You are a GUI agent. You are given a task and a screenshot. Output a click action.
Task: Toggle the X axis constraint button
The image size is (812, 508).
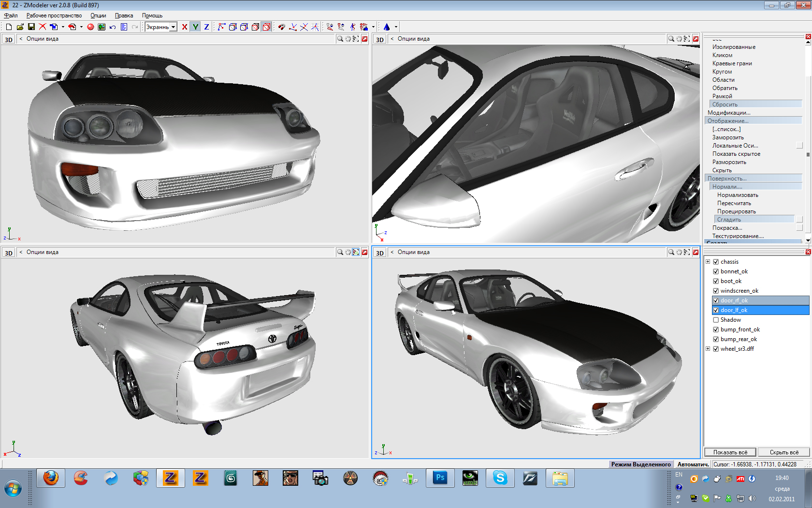click(x=184, y=27)
